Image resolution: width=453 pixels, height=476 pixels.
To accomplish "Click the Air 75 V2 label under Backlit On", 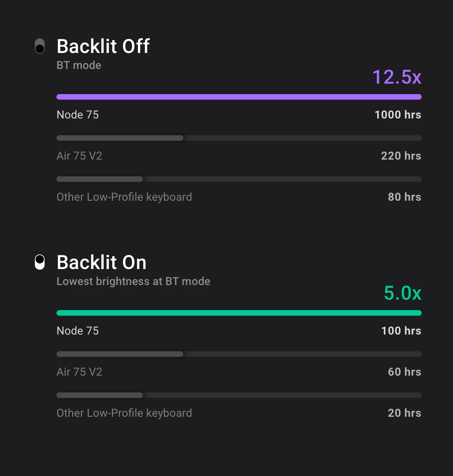I will (79, 372).
